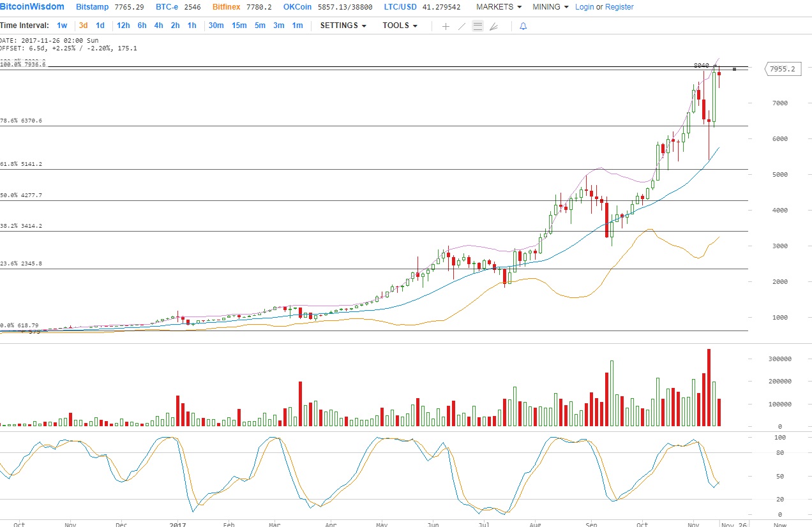Select the crosshair cursor tool

pyautogui.click(x=446, y=26)
